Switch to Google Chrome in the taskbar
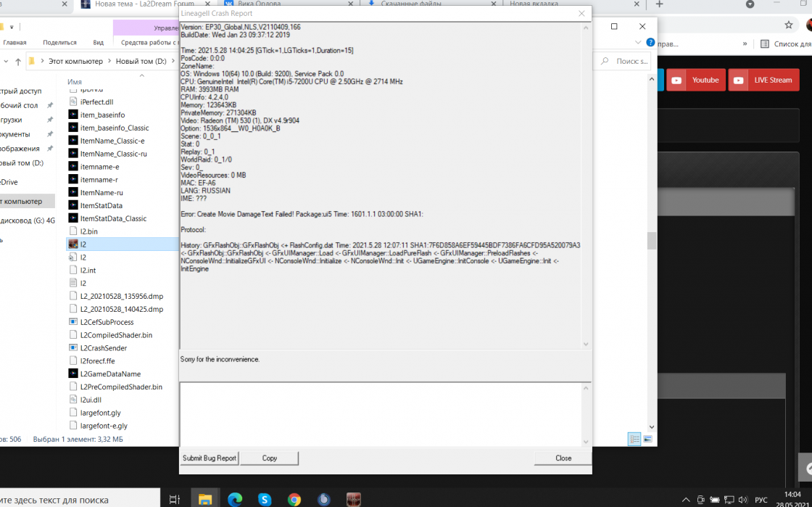This screenshot has width=812, height=507. [x=294, y=499]
